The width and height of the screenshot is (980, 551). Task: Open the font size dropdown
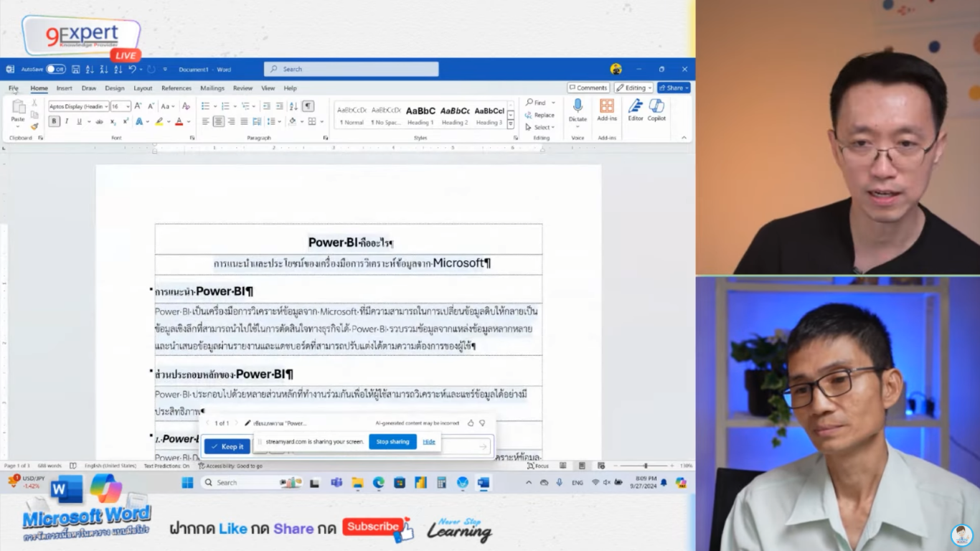[128, 106]
